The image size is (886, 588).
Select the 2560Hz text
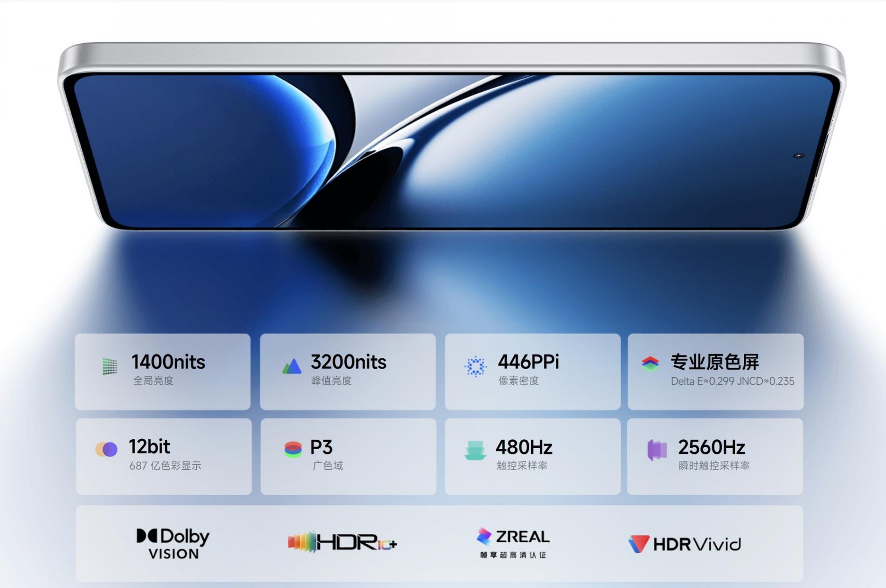[x=712, y=447]
